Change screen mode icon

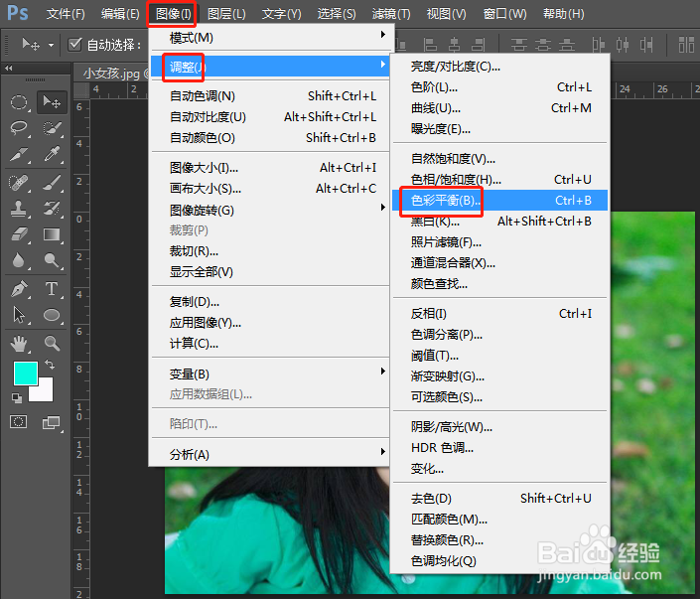click(52, 422)
